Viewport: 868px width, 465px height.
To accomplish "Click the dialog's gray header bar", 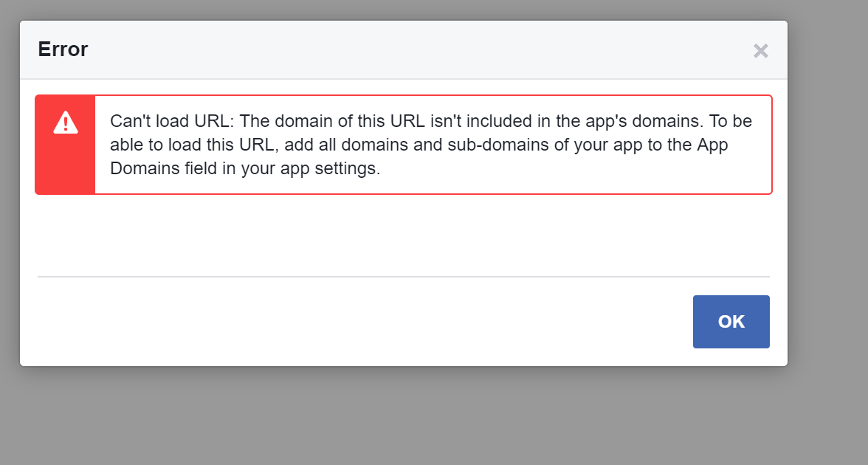I will (404, 50).
